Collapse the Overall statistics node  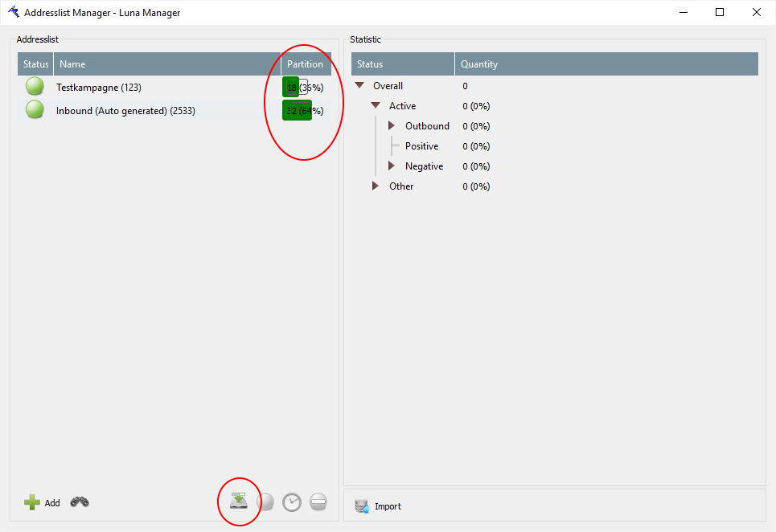pyautogui.click(x=359, y=86)
